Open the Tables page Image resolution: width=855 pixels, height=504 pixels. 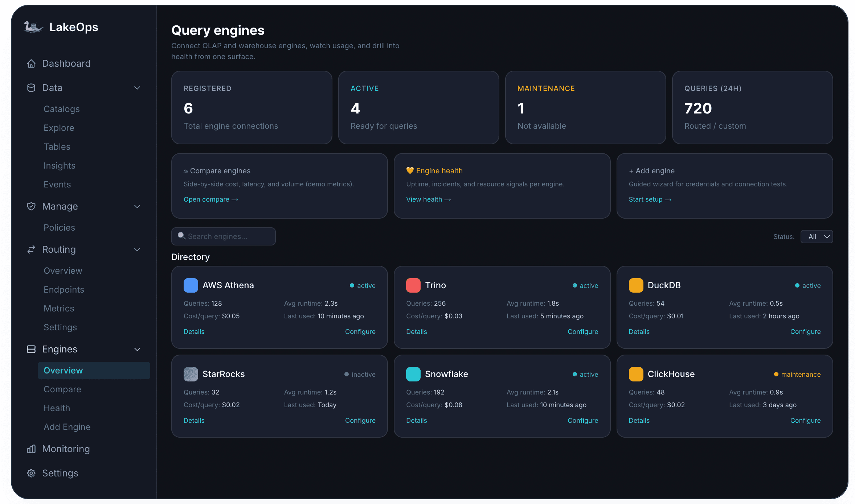click(x=57, y=147)
